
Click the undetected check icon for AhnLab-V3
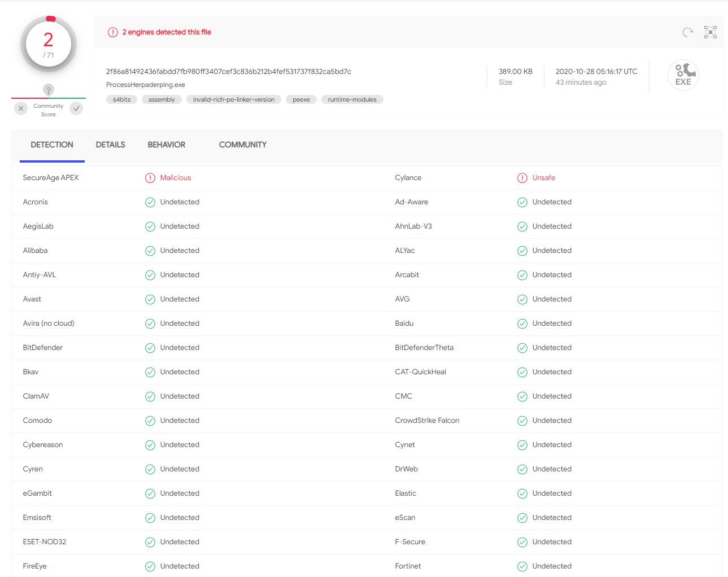coord(522,226)
